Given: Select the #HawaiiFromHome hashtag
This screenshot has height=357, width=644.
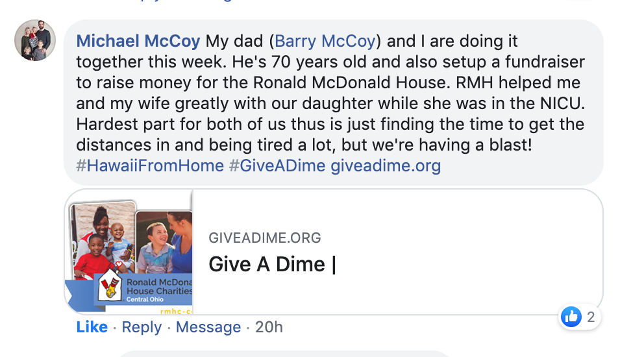Looking at the screenshot, I should pyautogui.click(x=150, y=166).
